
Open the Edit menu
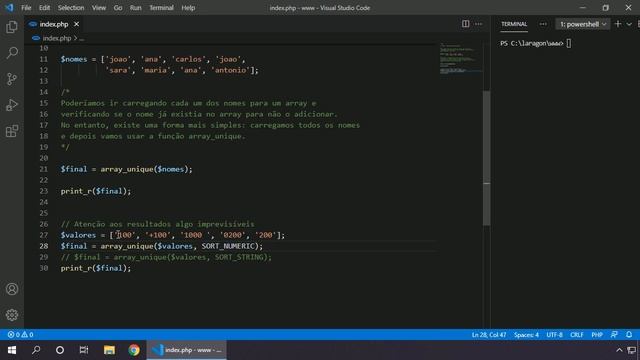pos(44,8)
